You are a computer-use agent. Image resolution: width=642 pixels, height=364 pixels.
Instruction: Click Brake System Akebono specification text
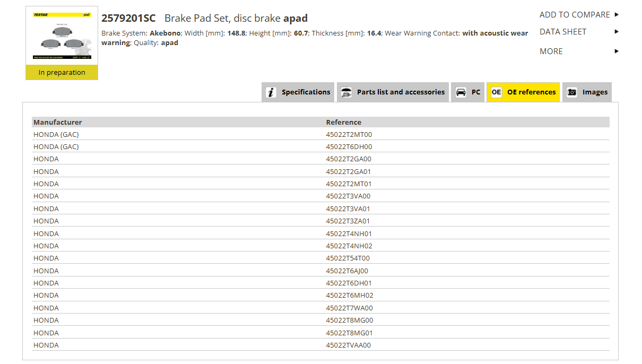[141, 33]
